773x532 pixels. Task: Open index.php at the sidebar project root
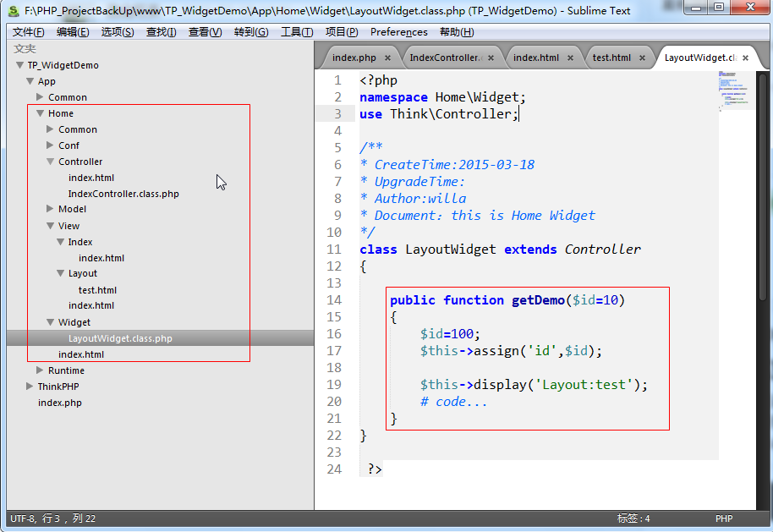coord(60,403)
